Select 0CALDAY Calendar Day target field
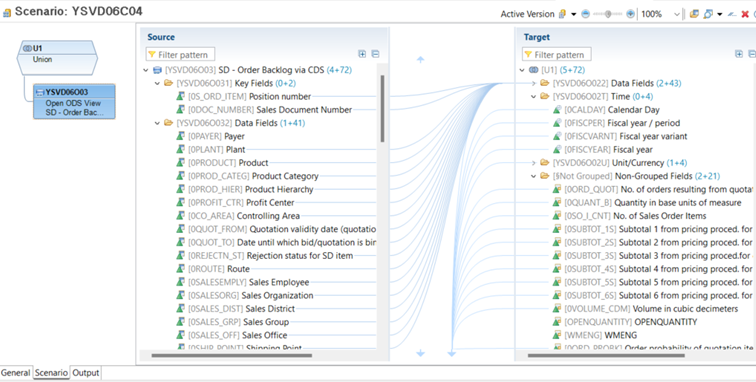The height and width of the screenshot is (382, 756). point(606,110)
